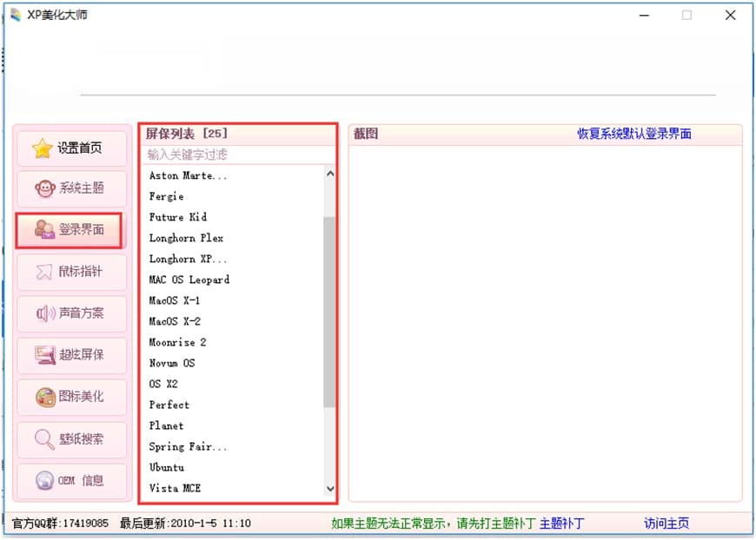Select Perfect in the list
Viewport: 756px width, 540px height.
click(169, 405)
